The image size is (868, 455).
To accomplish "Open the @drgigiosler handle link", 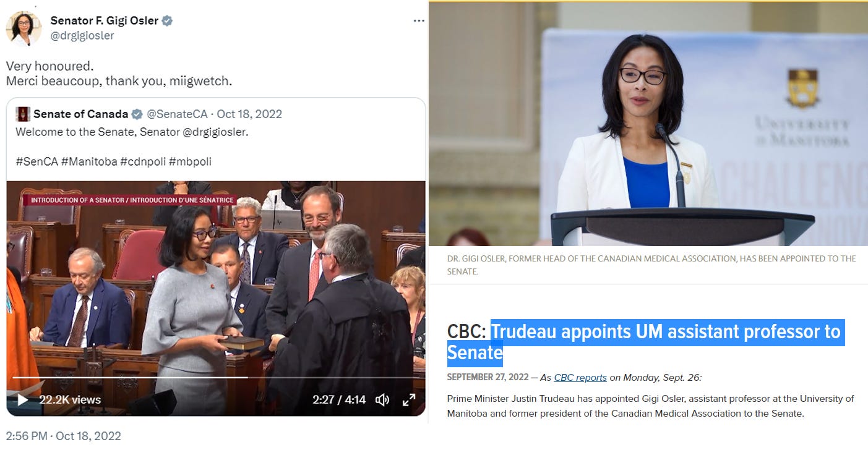I will point(82,36).
